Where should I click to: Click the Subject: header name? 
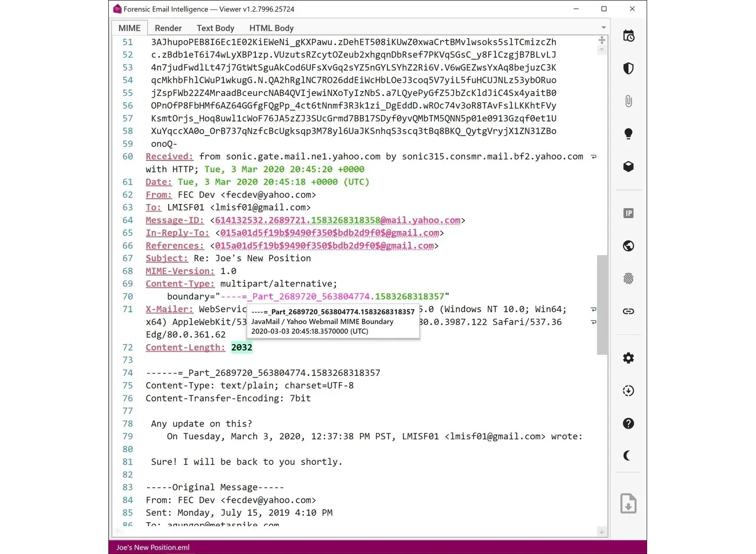click(167, 258)
